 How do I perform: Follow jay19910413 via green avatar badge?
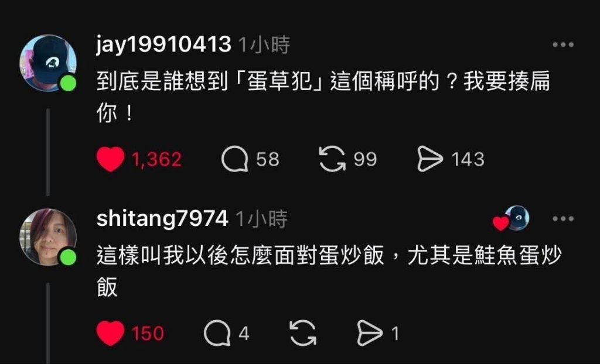68,83
